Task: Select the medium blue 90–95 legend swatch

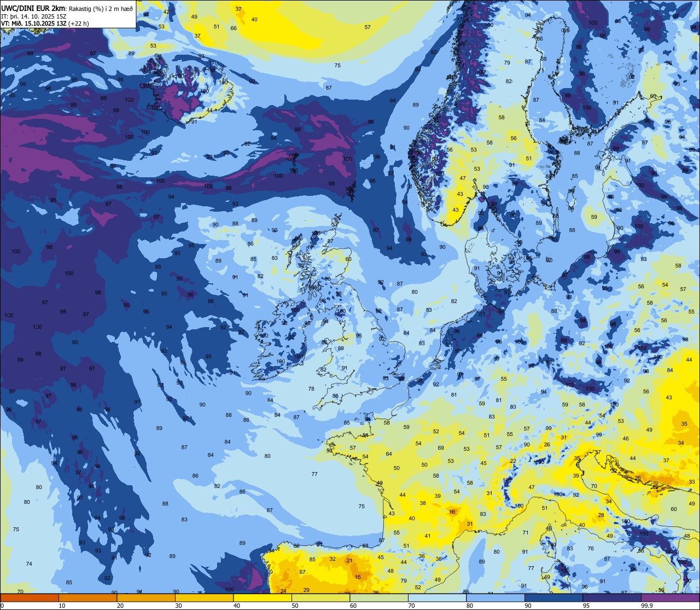Action: 553,597
